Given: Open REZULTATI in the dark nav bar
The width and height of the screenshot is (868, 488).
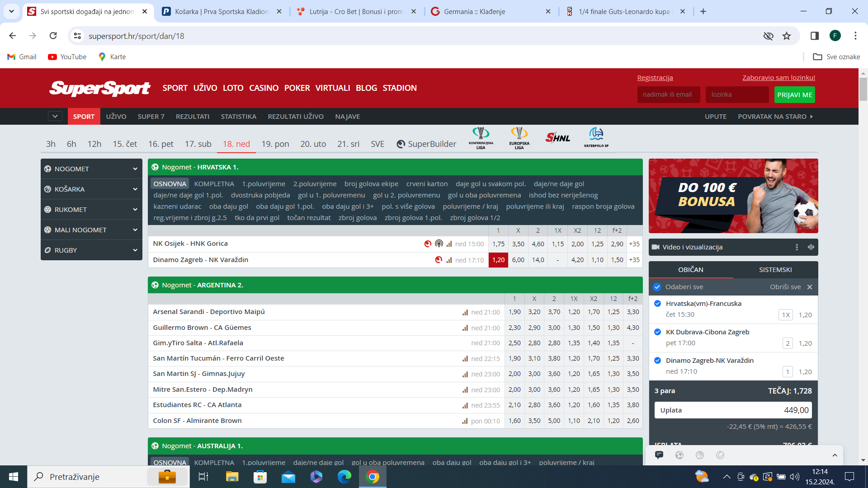Looking at the screenshot, I should (x=193, y=117).
